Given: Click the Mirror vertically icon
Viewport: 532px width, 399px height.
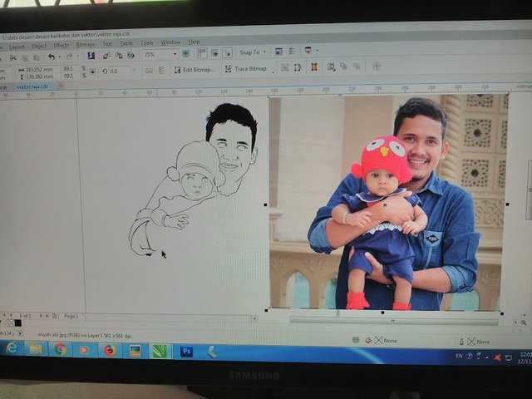Looking at the screenshot, I should 161,70.
